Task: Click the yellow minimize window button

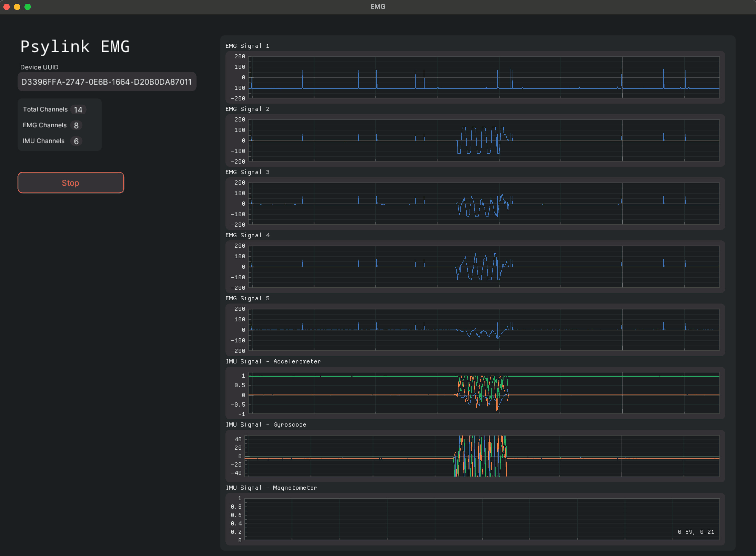Action: coord(17,7)
